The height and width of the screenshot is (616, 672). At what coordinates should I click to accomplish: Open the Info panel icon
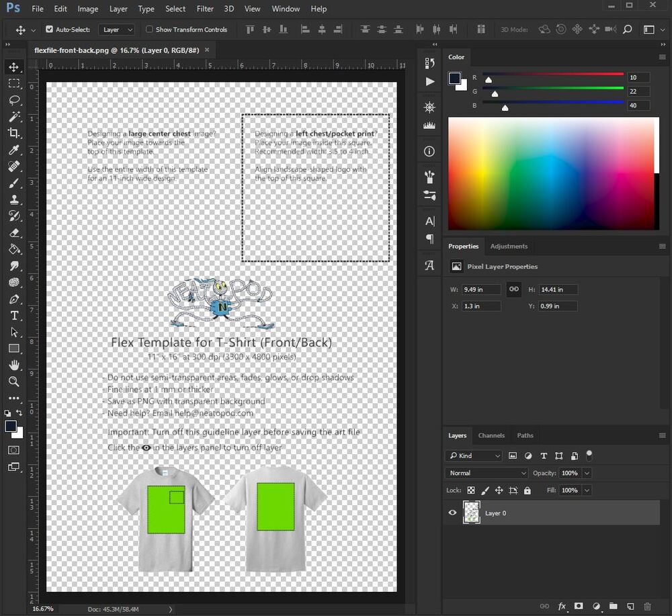coord(429,151)
